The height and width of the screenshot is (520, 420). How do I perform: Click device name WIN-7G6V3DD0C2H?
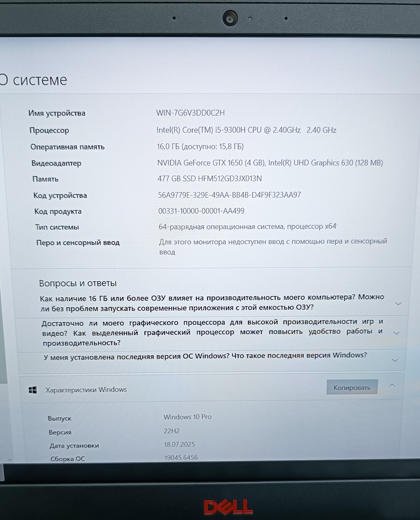pos(190,113)
